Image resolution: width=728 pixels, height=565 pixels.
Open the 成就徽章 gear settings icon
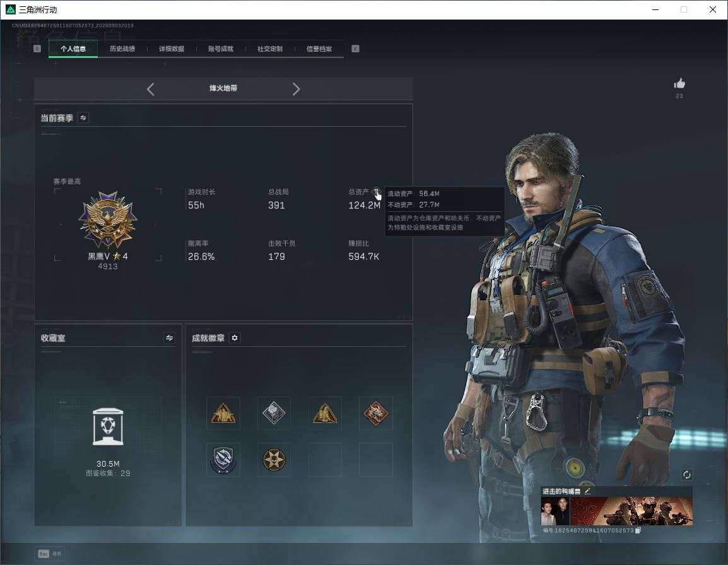coord(235,338)
